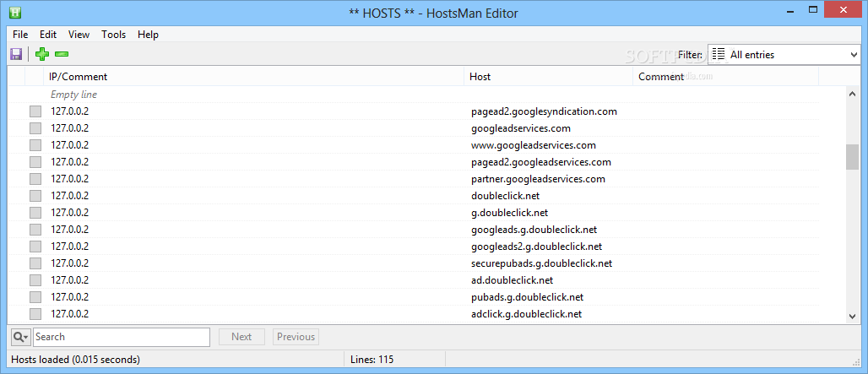Click the Lines: 115 status entry
The image size is (868, 374).
click(372, 360)
